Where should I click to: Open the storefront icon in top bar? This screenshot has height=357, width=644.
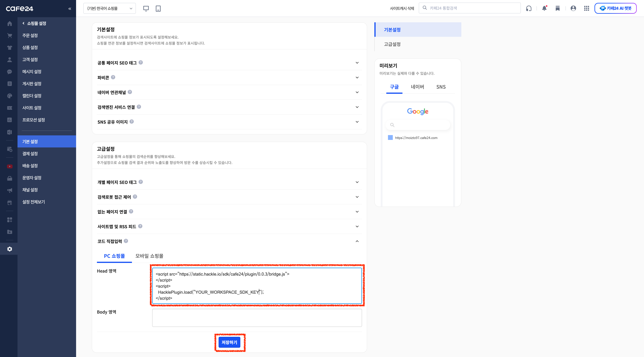557,8
